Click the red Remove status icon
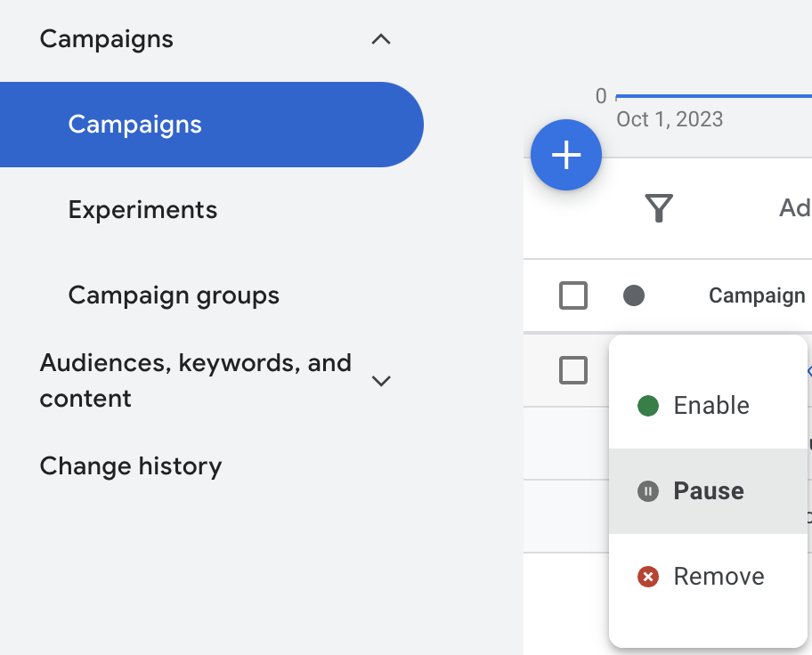This screenshot has width=812, height=655. [647, 576]
